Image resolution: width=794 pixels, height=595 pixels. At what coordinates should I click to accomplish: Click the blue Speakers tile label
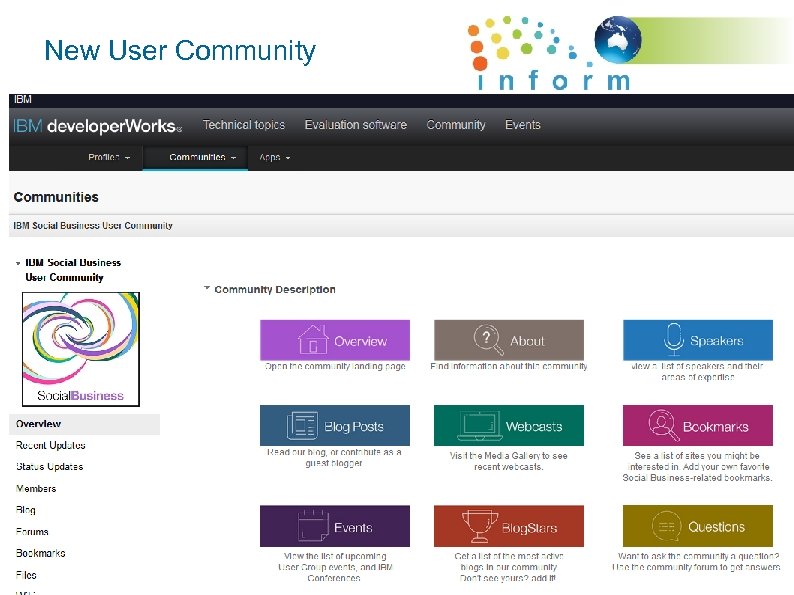717,341
